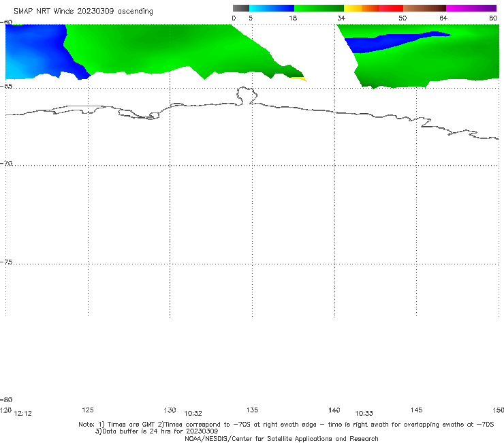Click the latitude label '-65'
This screenshot has height=443, width=504.
(x=6, y=86)
